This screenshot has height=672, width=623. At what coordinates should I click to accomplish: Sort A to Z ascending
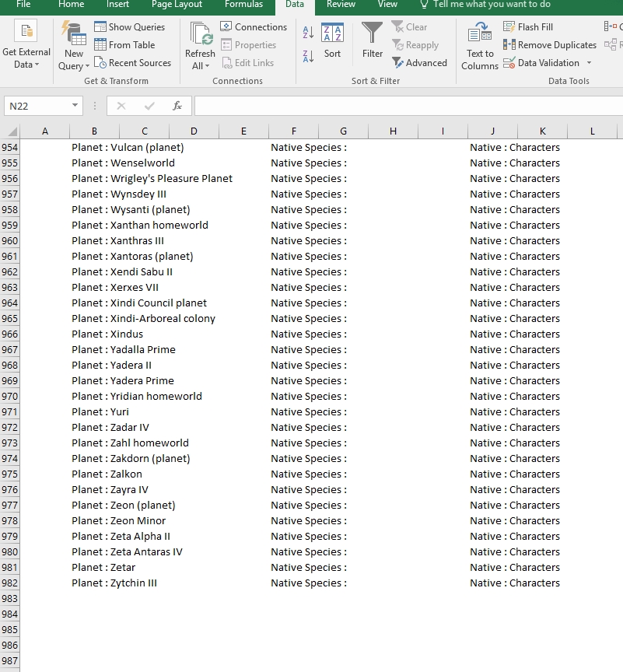point(309,32)
